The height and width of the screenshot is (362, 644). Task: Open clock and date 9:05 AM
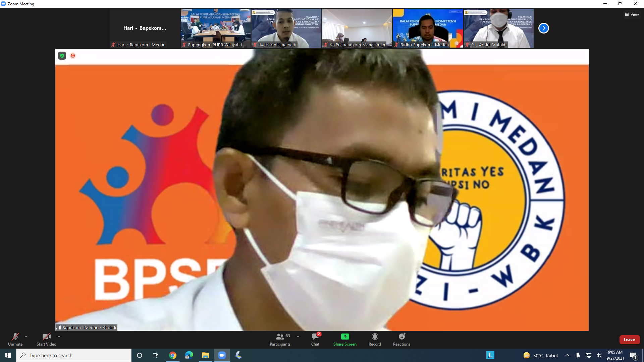pyautogui.click(x=615, y=355)
